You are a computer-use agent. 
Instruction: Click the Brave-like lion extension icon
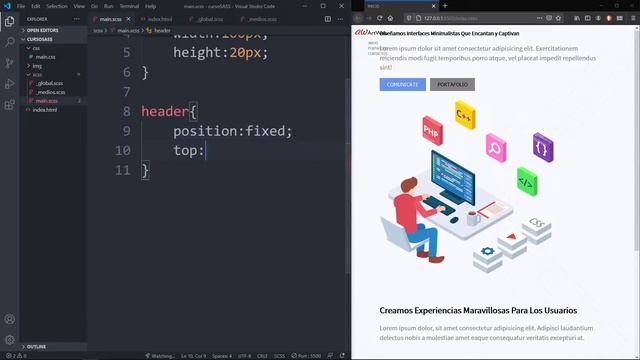609,18
